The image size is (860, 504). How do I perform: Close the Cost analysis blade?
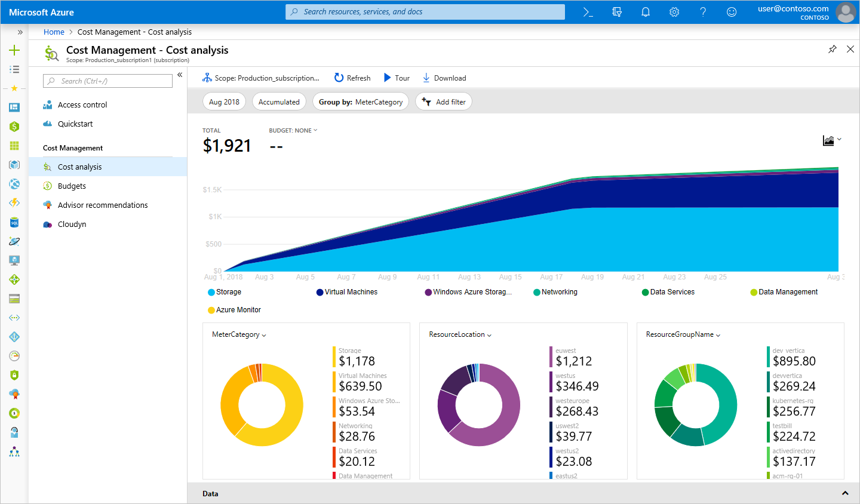pyautogui.click(x=850, y=49)
